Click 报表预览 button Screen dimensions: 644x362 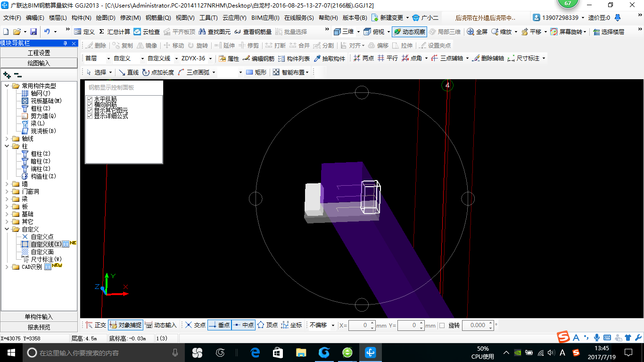coord(39,327)
